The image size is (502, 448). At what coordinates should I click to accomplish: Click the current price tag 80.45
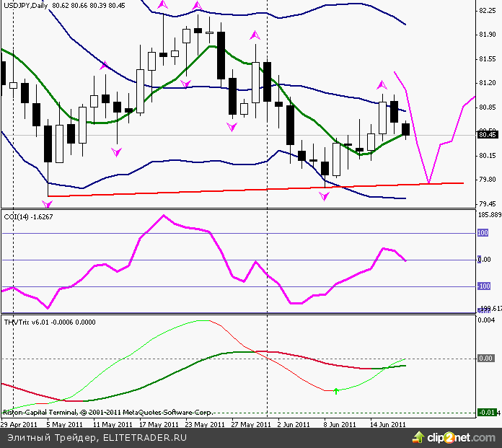(x=488, y=134)
